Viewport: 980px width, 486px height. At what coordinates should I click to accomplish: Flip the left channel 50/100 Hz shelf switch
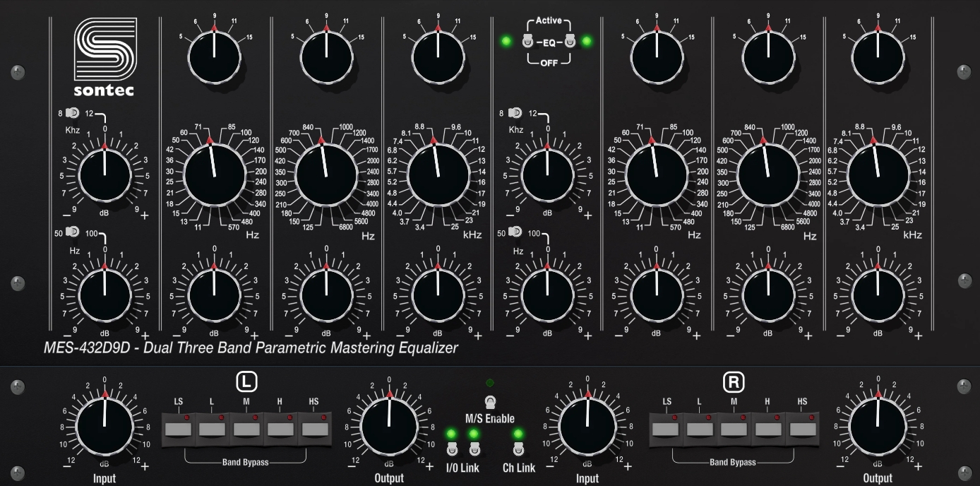click(x=72, y=232)
